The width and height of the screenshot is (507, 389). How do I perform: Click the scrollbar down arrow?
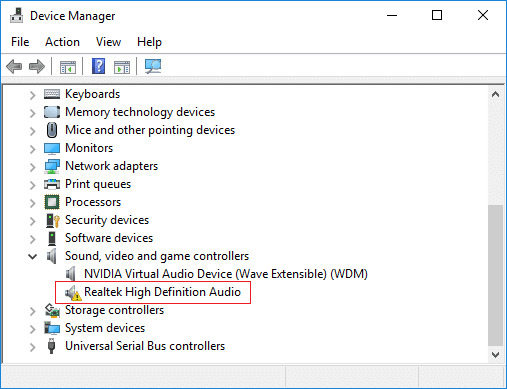click(x=495, y=355)
